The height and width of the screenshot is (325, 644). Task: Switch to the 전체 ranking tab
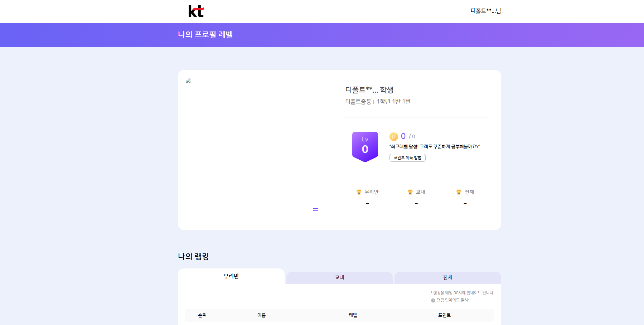[x=447, y=278]
